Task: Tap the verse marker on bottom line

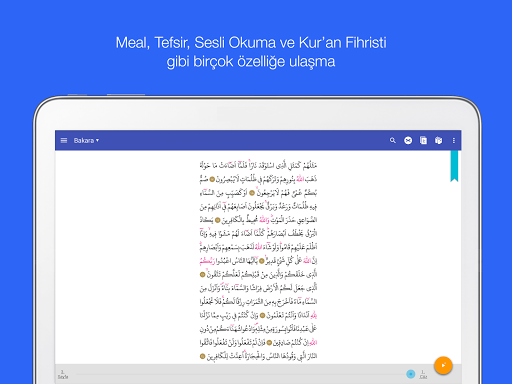Action: [x=202, y=356]
